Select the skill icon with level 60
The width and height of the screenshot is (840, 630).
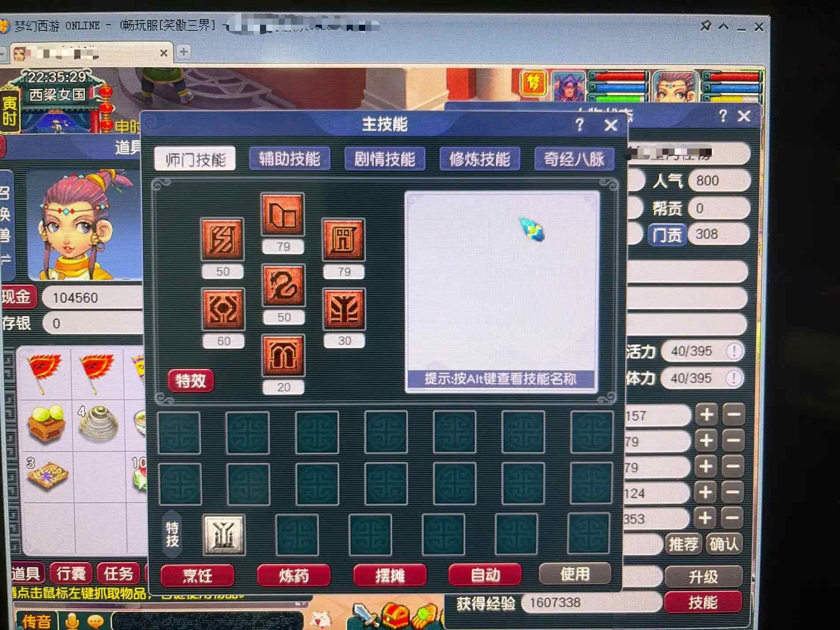[223, 309]
